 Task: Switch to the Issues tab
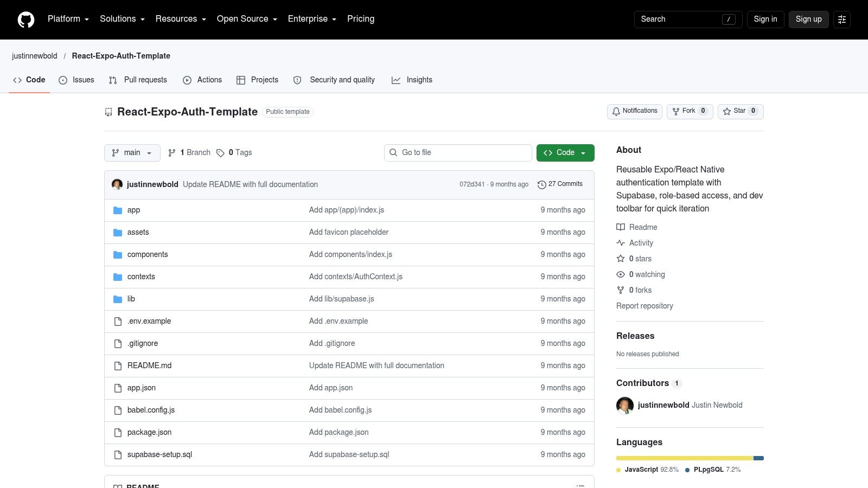[x=76, y=80]
